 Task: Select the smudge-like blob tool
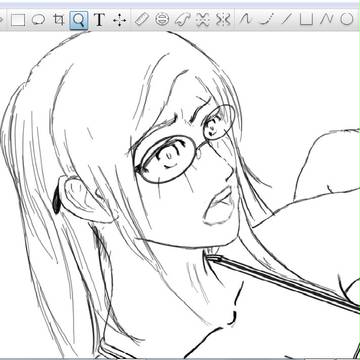(x=182, y=19)
